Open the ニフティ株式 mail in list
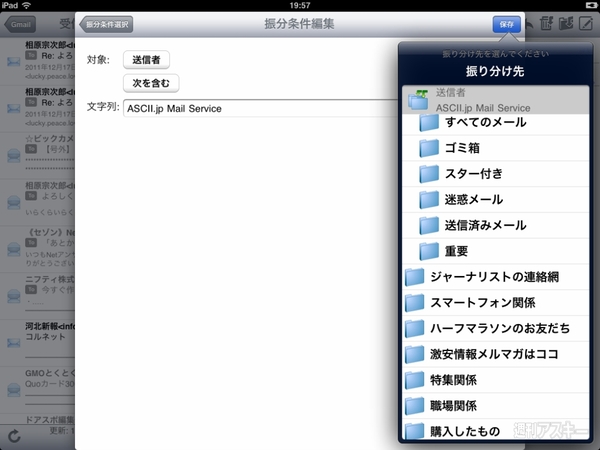This screenshot has height=450, width=600. [x=38, y=295]
